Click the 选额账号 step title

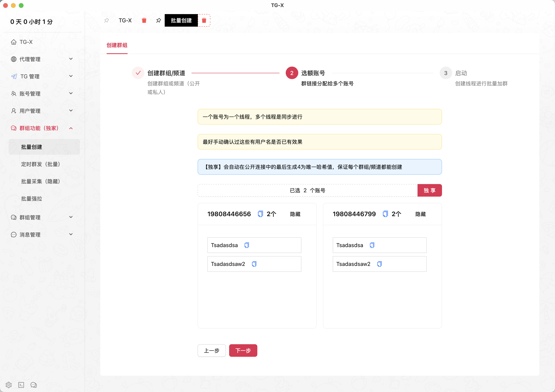[x=313, y=73]
